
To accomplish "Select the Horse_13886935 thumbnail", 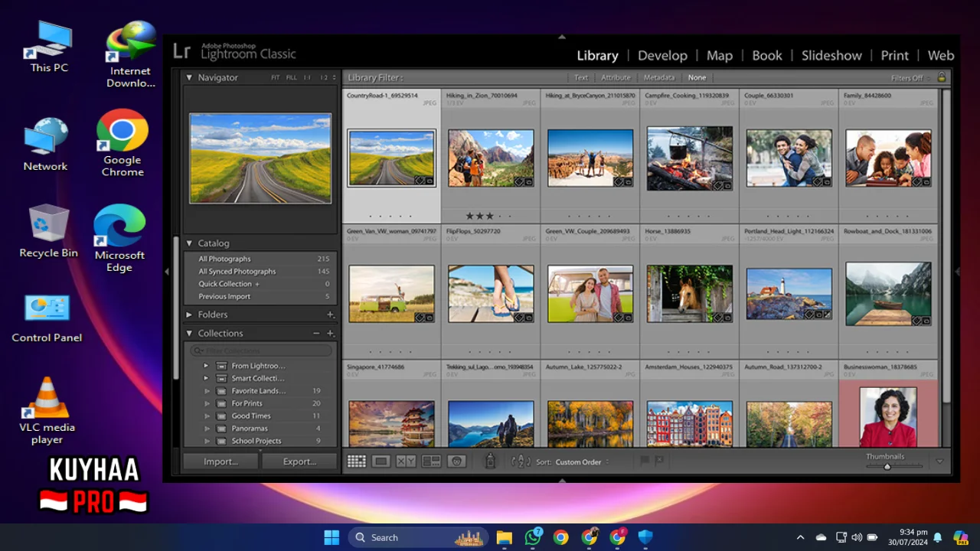I will 689,294.
